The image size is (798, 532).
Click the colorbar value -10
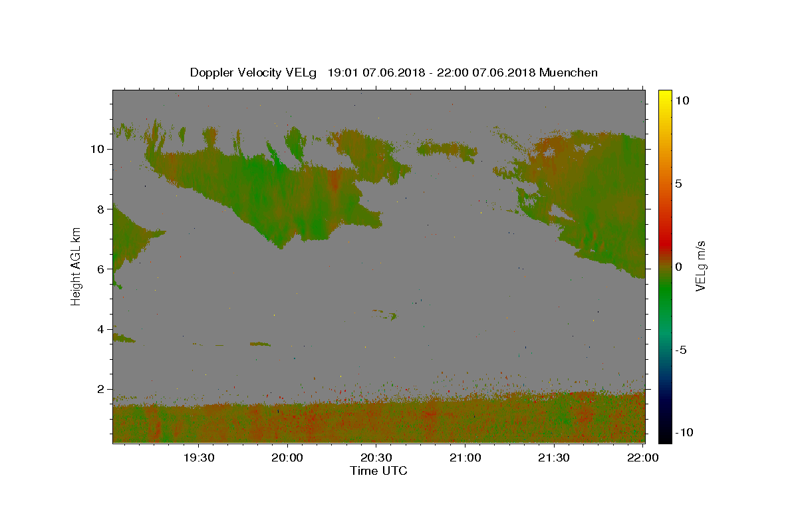(684, 432)
